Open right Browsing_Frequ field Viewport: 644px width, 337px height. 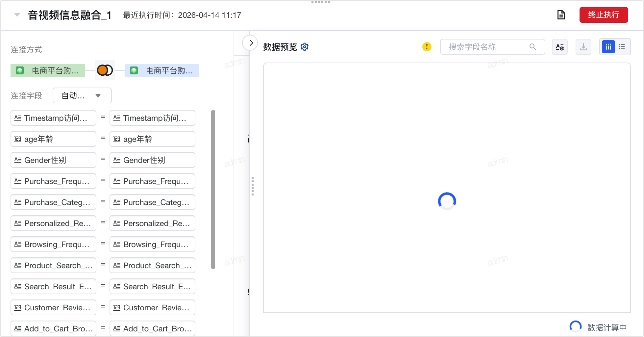(x=152, y=244)
